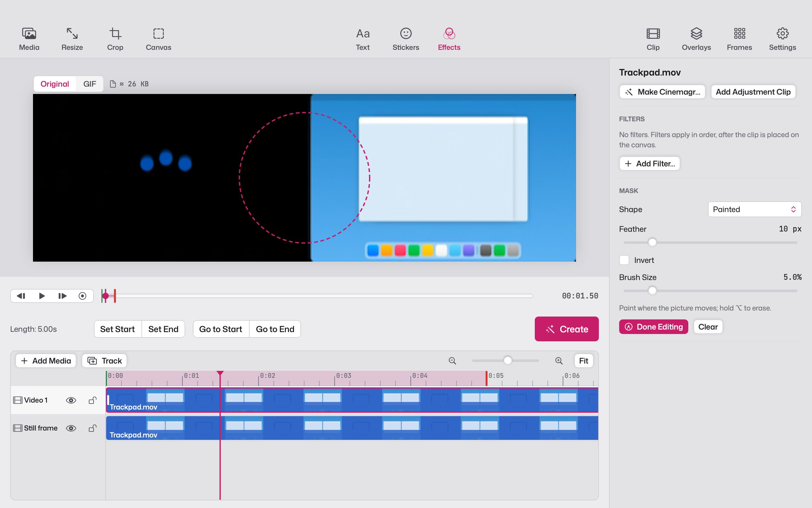Open the Overlays panel

[696, 39]
